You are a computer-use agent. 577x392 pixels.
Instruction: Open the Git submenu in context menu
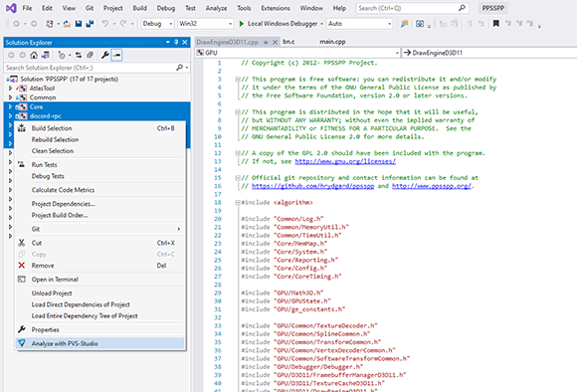[x=99, y=229]
